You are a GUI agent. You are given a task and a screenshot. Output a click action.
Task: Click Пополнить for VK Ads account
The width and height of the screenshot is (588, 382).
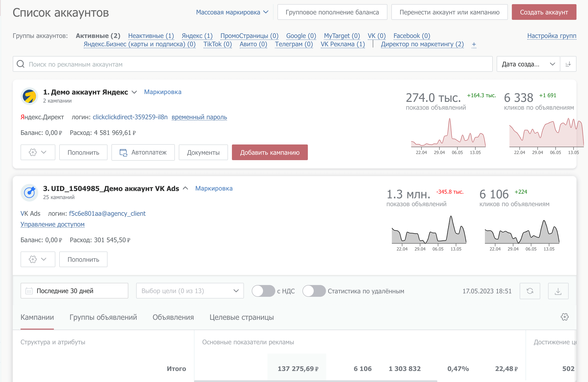click(83, 260)
